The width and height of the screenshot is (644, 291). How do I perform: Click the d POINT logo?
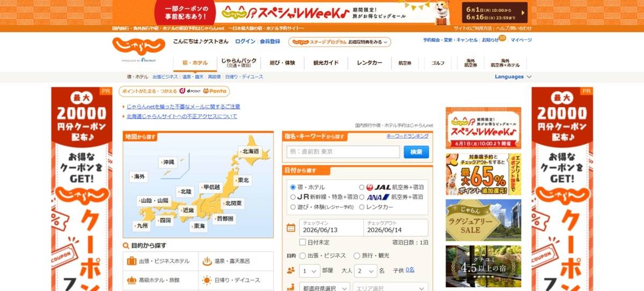click(x=189, y=91)
